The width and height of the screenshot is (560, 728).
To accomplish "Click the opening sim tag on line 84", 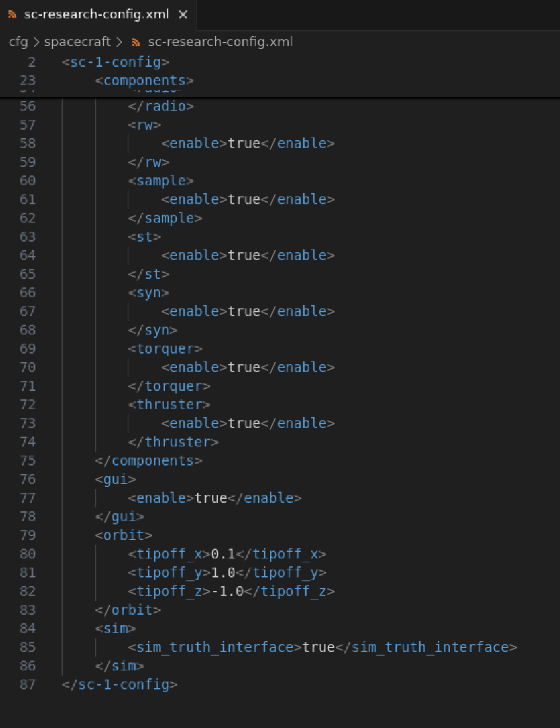I will pos(115,628).
